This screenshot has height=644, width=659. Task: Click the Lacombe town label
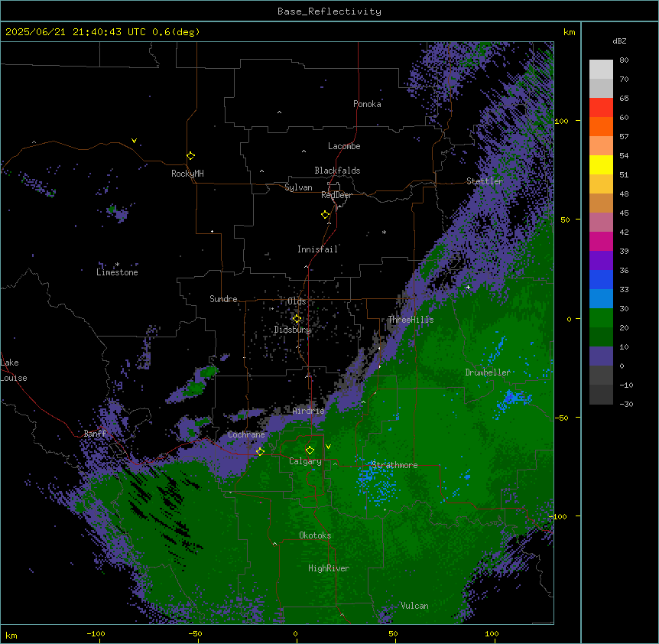click(344, 146)
